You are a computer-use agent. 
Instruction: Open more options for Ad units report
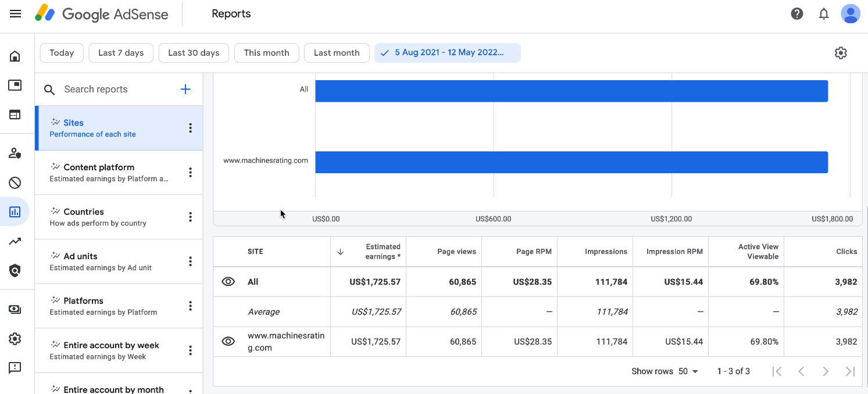tap(190, 262)
